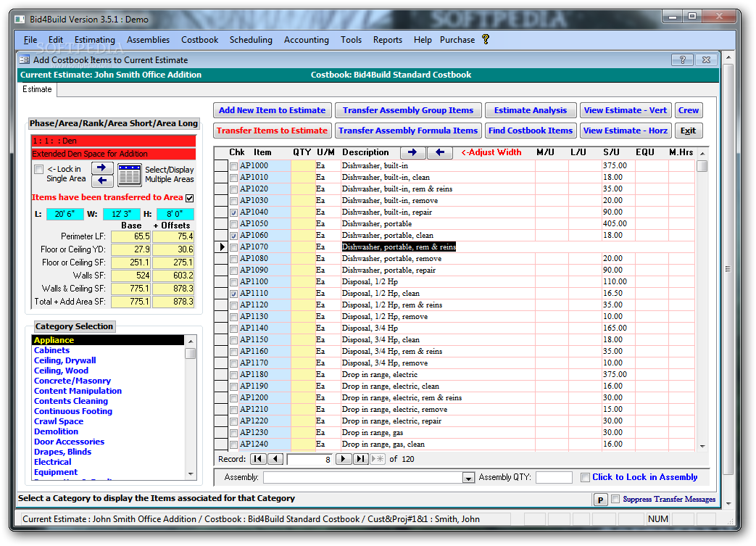
Task: Click the row selector arrow for AP1070
Action: tap(222, 247)
